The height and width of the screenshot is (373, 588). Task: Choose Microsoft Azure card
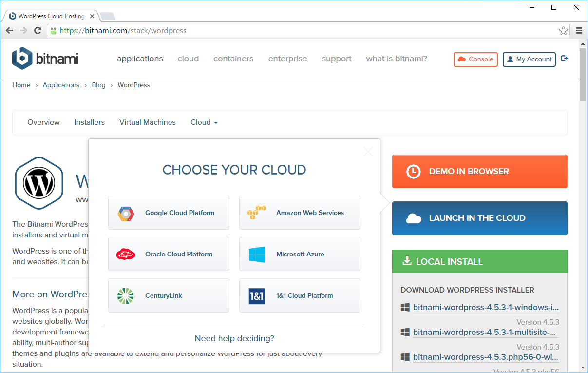tap(300, 254)
